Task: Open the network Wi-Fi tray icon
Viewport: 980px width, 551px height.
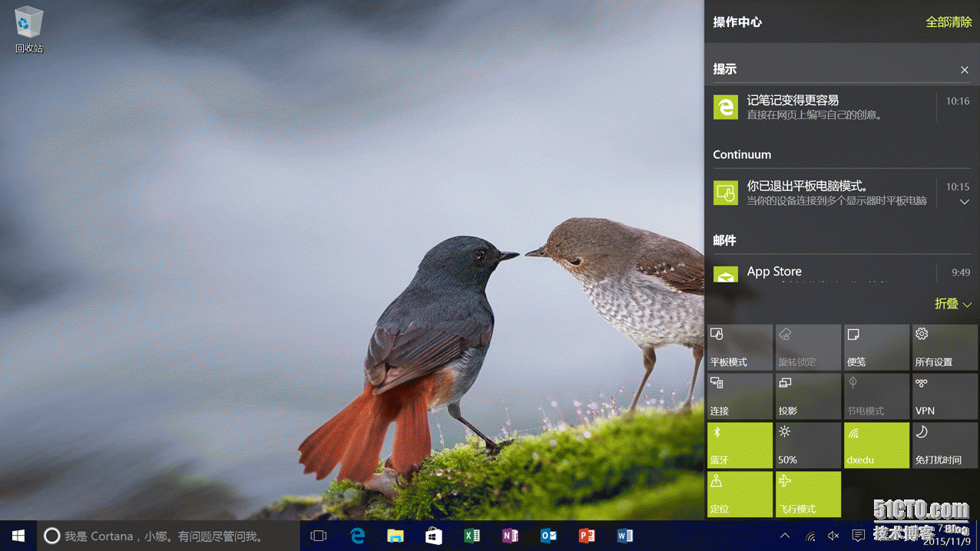Action: (x=810, y=536)
